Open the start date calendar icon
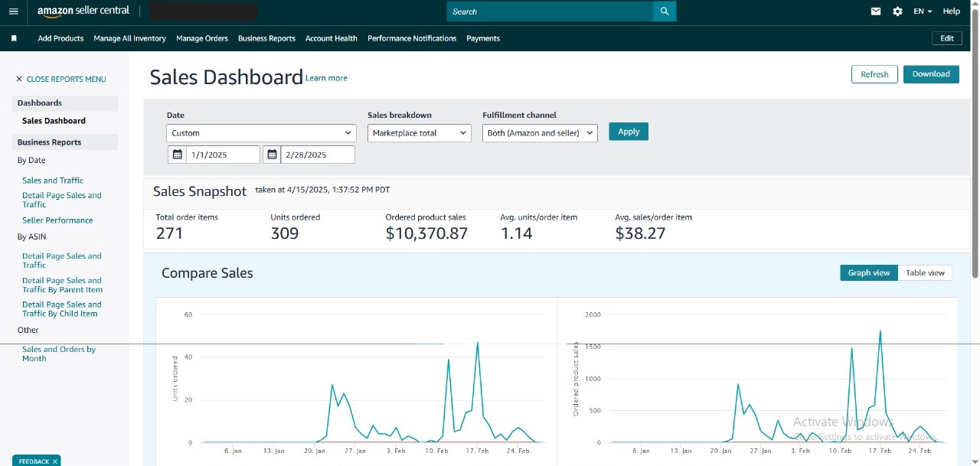Image resolution: width=980 pixels, height=466 pixels. click(177, 155)
